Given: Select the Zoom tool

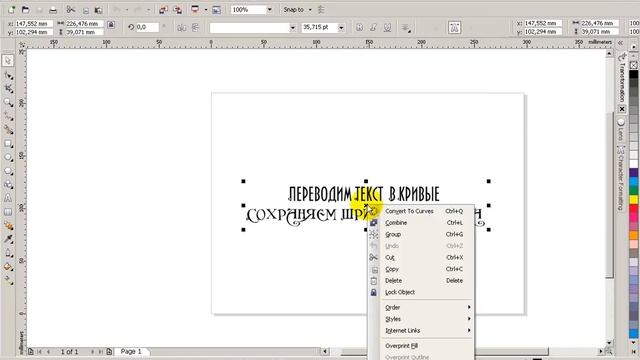Looking at the screenshot, I should [8, 102].
